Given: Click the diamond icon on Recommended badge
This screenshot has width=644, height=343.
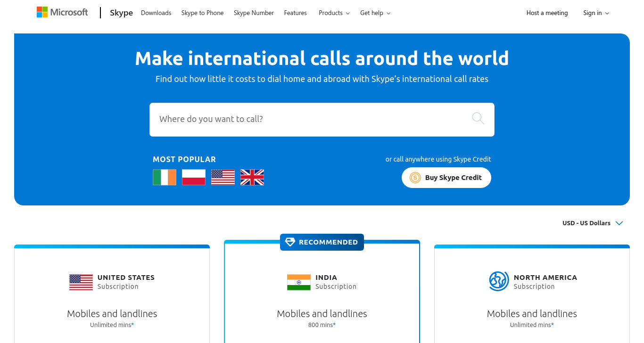Looking at the screenshot, I should point(290,242).
